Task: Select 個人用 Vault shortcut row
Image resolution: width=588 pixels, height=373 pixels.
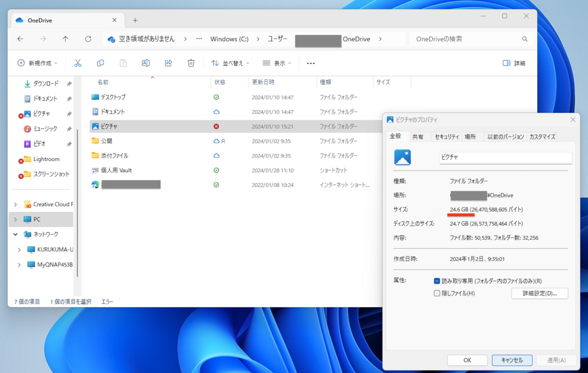Action: click(x=235, y=170)
